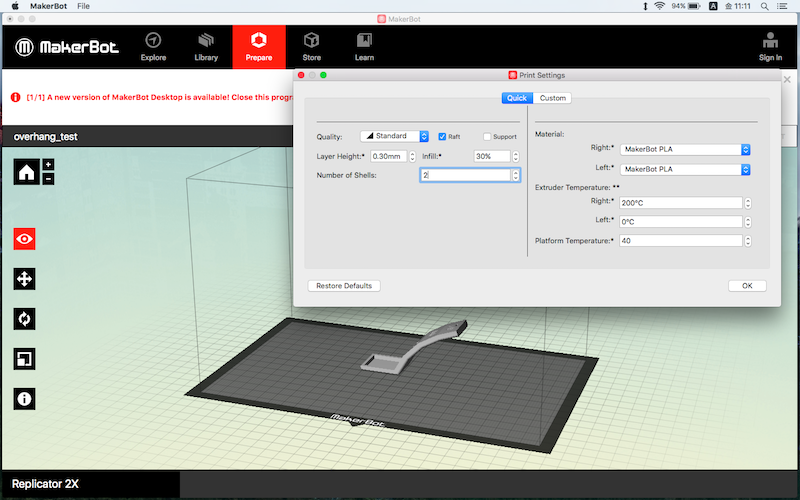Click the Number of Shells field

click(465, 176)
